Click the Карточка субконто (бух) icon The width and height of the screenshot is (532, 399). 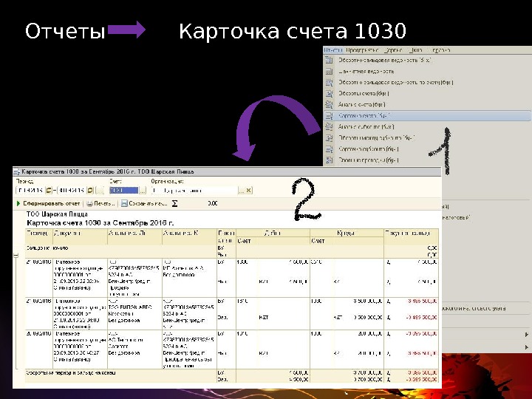click(329, 149)
